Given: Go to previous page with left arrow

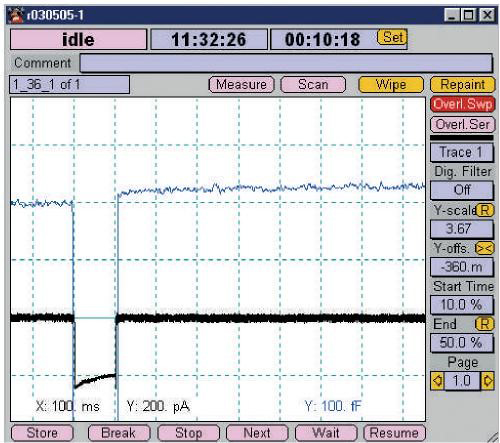Looking at the screenshot, I should [x=437, y=380].
